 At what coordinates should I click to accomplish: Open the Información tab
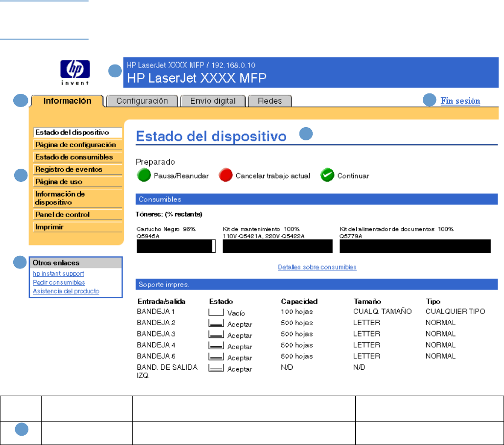pos(67,101)
